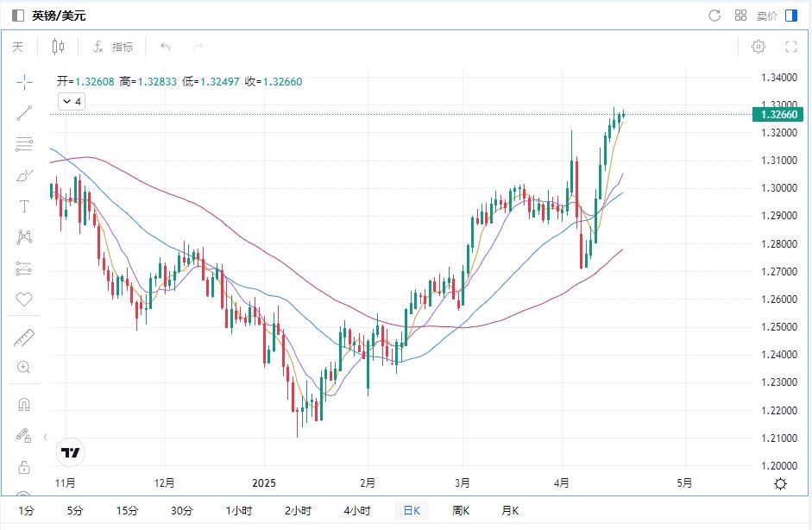Open the 指标 indicators button
Image resolution: width=812 pixels, height=530 pixels.
tap(113, 47)
